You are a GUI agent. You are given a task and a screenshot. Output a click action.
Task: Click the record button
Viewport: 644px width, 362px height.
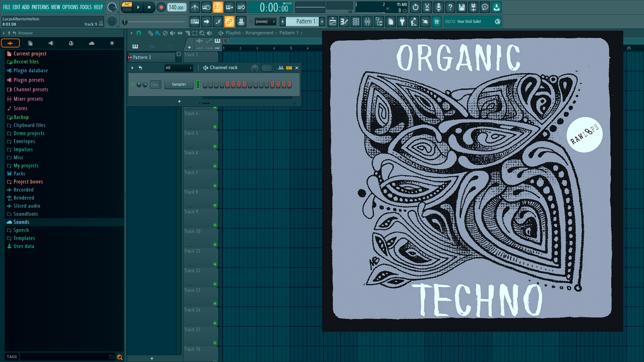tap(161, 7)
